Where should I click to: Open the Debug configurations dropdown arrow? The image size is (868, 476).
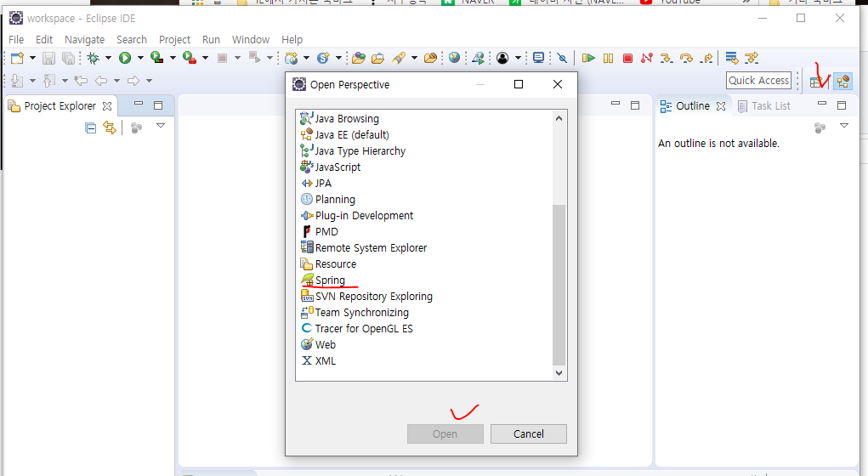pyautogui.click(x=108, y=58)
